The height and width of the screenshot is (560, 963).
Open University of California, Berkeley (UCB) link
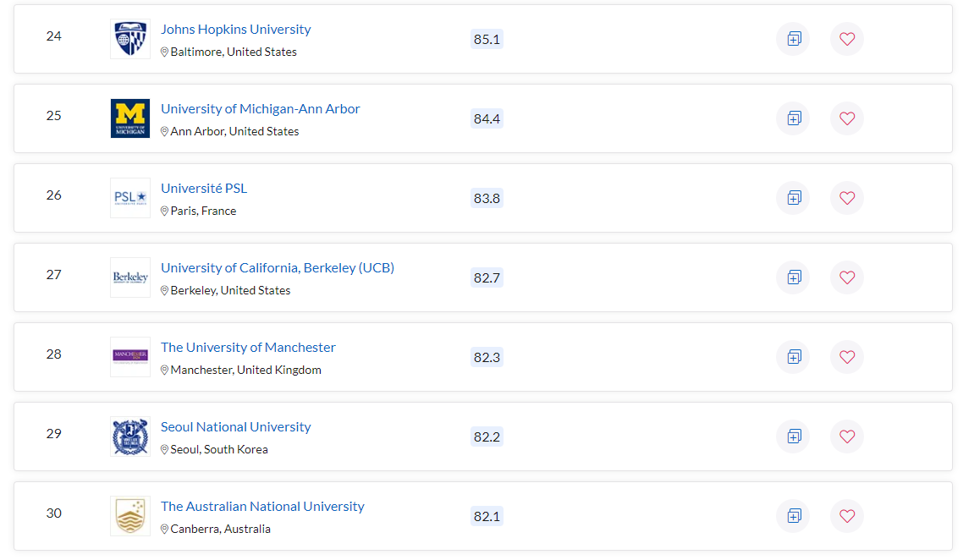point(278,267)
